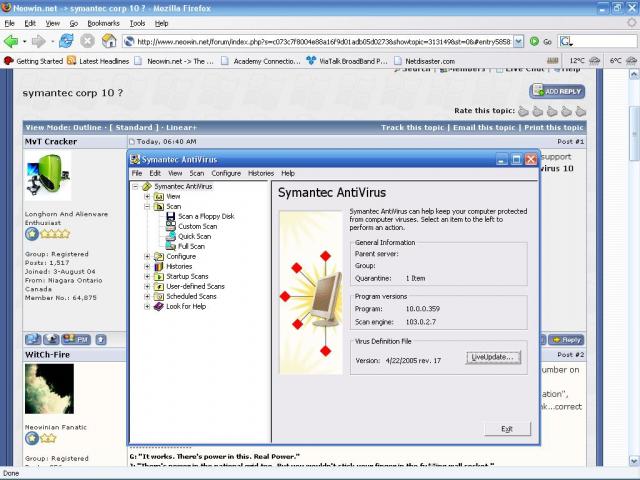The height and width of the screenshot is (480, 640).
Task: Click the Scan a Floppy Disk icon
Action: click(x=171, y=216)
